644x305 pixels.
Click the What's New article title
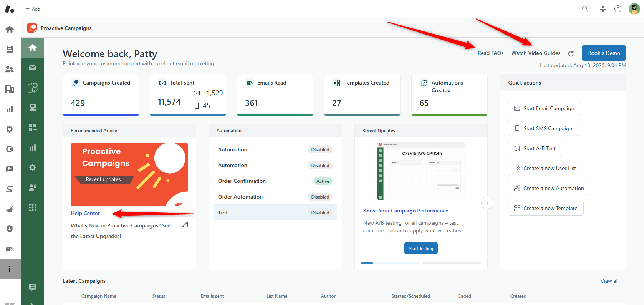[121, 231]
